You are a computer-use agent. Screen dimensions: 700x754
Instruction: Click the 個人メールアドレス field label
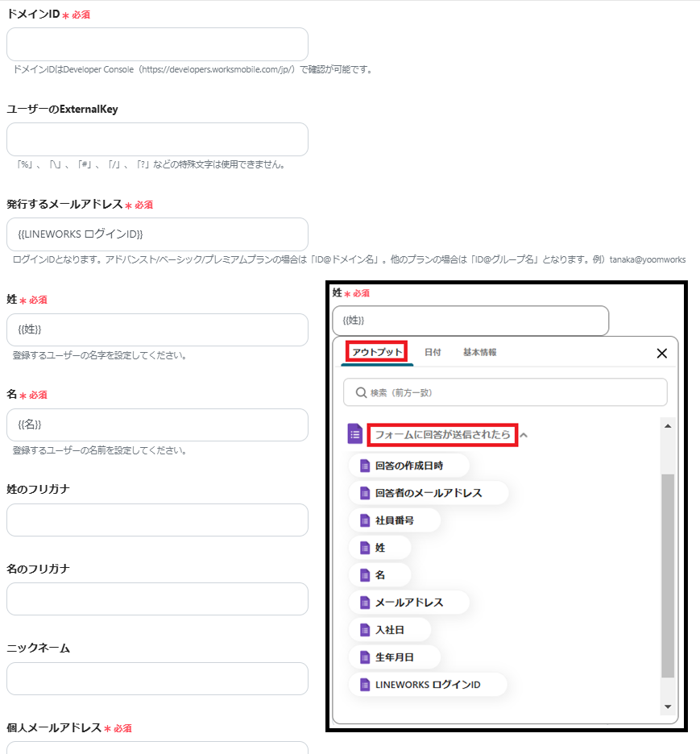(54, 727)
